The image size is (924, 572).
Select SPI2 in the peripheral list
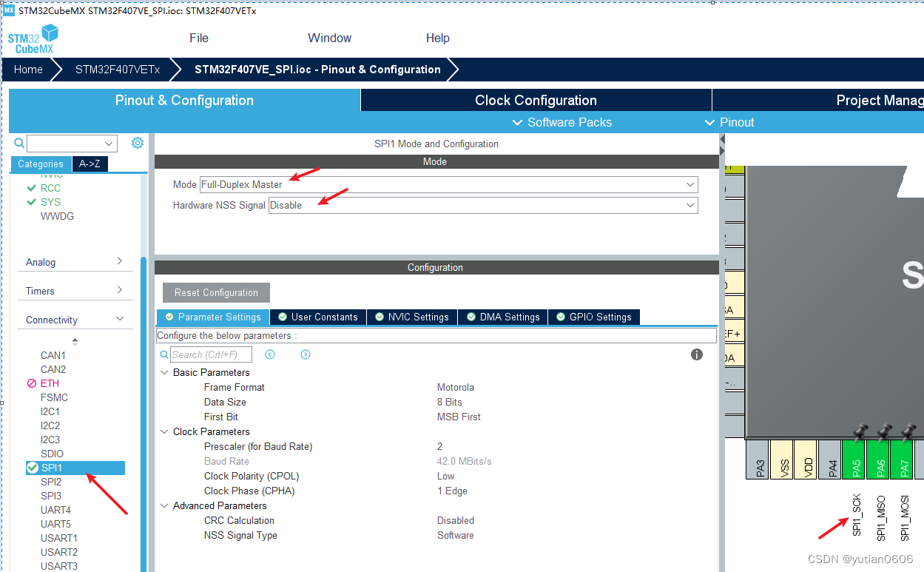pos(51,482)
